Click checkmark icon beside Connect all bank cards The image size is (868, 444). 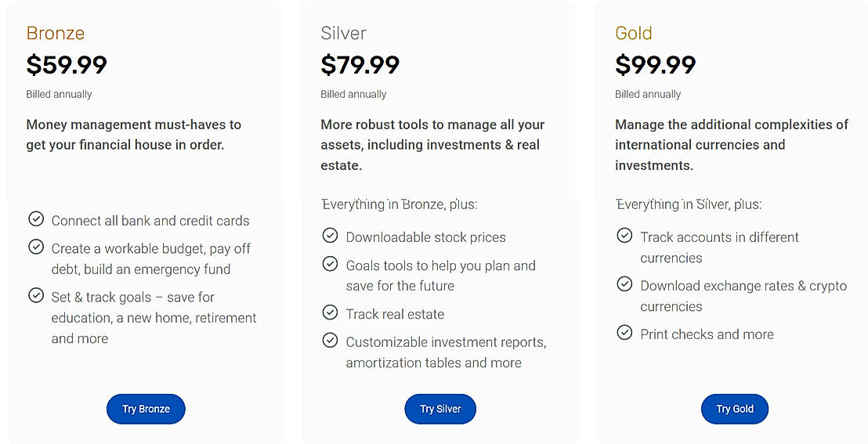[35, 219]
